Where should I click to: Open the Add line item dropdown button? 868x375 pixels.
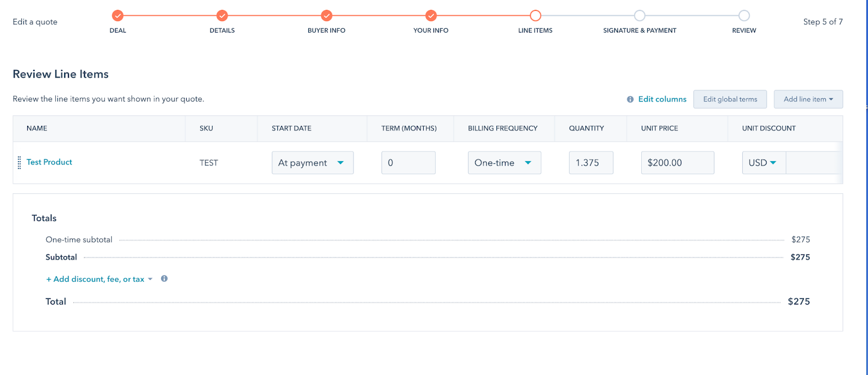(808, 99)
